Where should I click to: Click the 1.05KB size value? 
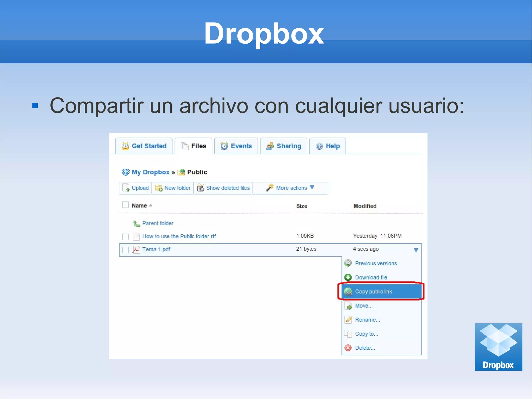tap(305, 236)
